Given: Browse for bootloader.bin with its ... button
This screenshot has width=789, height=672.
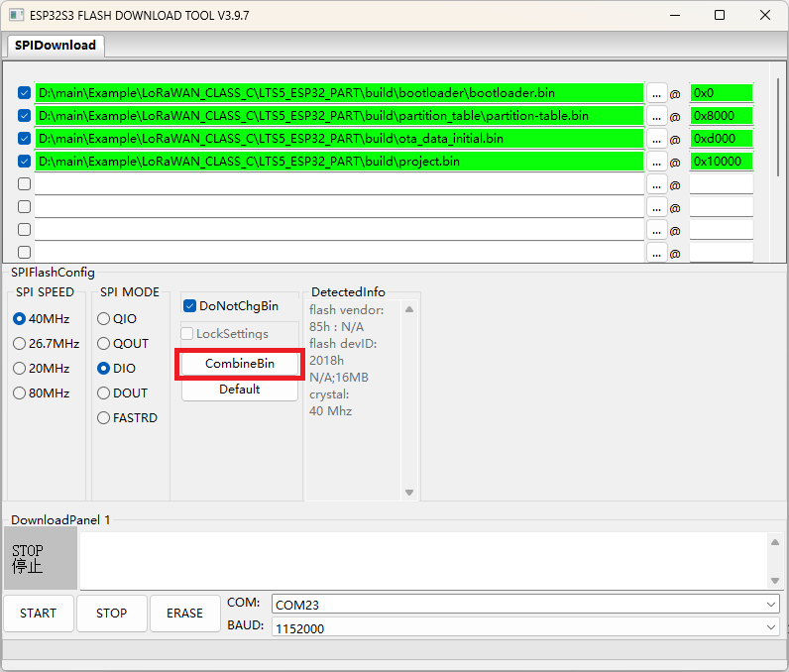Looking at the screenshot, I should [x=656, y=93].
